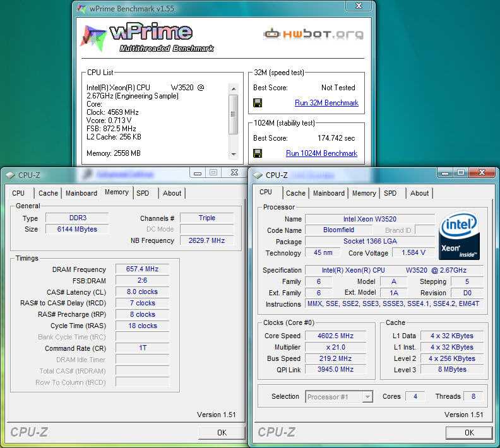Image resolution: width=500 pixels, height=448 pixels.
Task: Click the Core Speed value 4602.5 MHz
Action: pos(335,336)
